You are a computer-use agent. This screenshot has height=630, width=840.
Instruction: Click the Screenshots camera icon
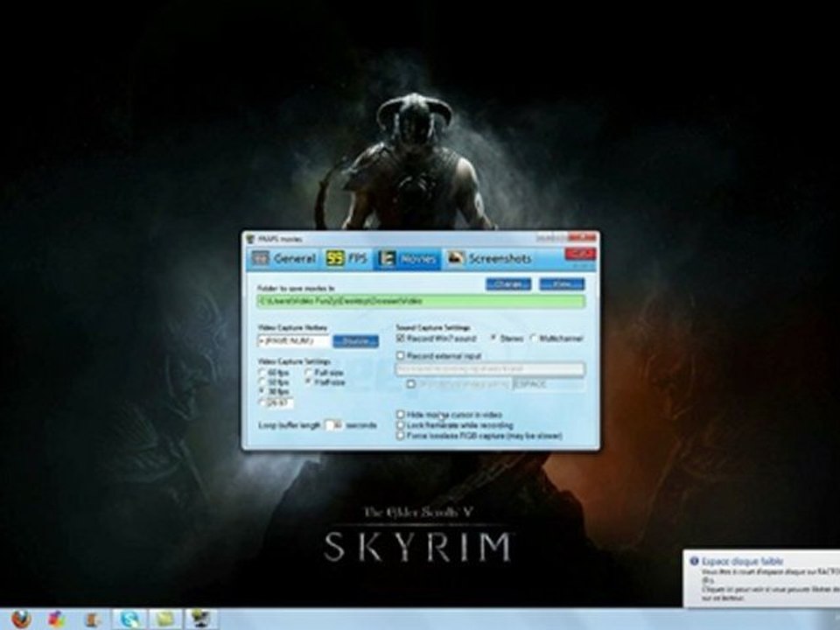pos(456,258)
